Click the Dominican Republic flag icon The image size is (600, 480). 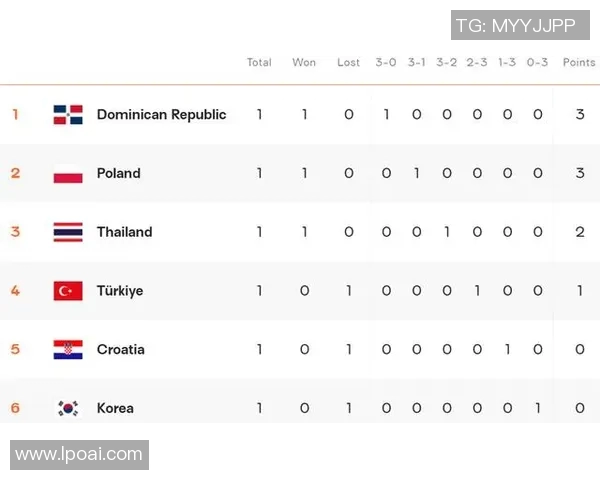pyautogui.click(x=68, y=114)
